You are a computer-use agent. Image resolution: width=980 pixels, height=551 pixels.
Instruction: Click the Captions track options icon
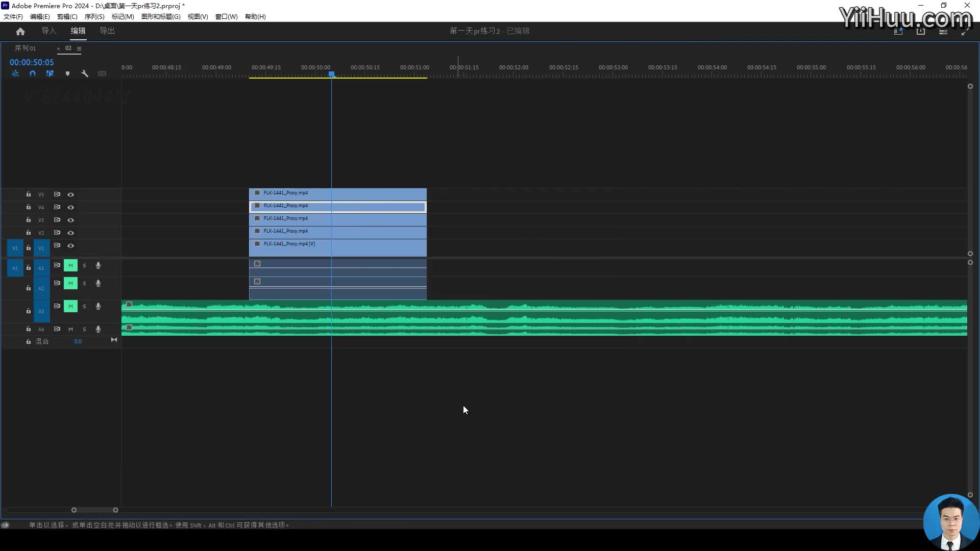[x=102, y=73]
